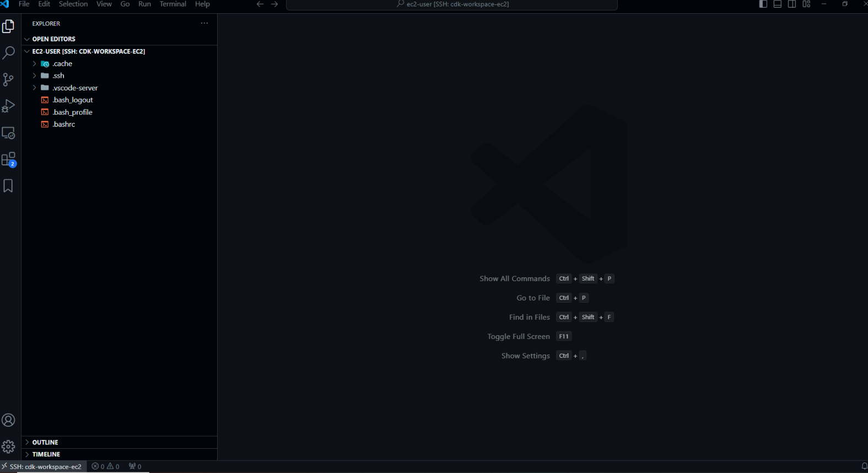Collapse EC2-USER workspace folder section
This screenshot has height=473, width=868.
[x=119, y=51]
